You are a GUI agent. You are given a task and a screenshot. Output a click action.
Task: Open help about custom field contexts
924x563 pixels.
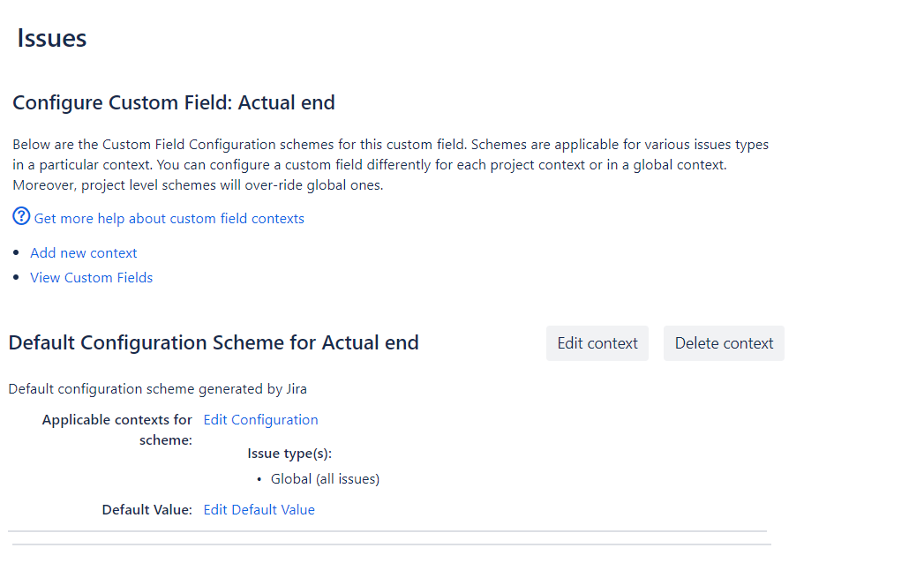(x=169, y=218)
